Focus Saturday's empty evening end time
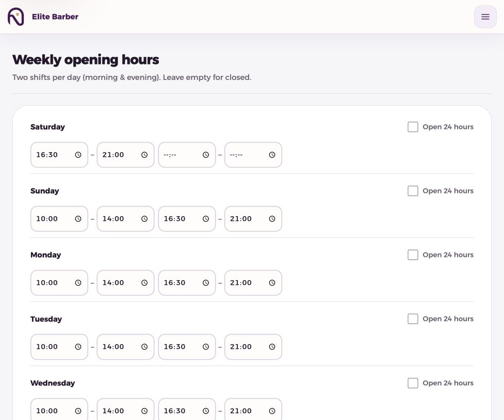The image size is (504, 420). tap(253, 155)
